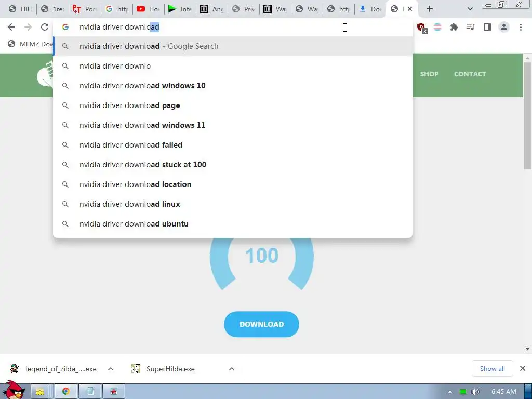Select the 'nvidia driver downlo' suggestion
The width and height of the screenshot is (532, 399).
tap(233, 66)
